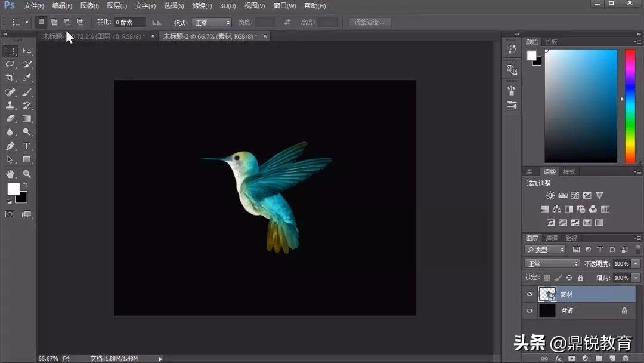
Task: Switch to the 通道 channels tab
Action: point(551,238)
